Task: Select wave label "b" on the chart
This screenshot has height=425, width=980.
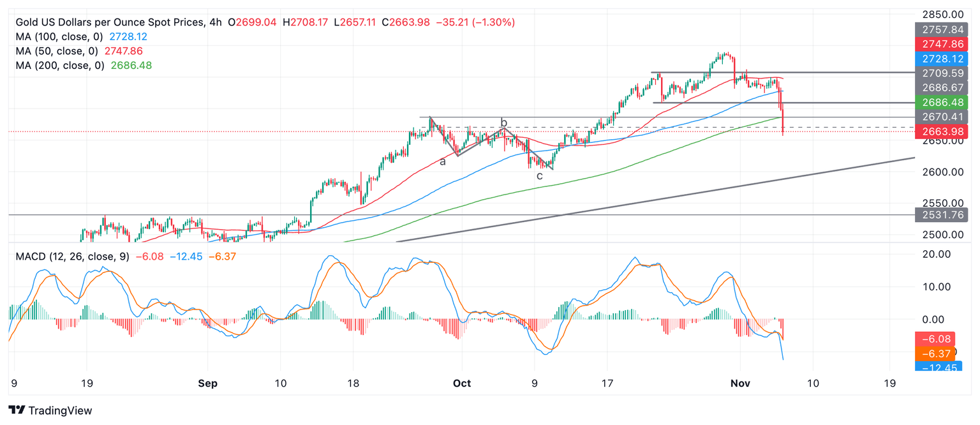Action: point(503,123)
